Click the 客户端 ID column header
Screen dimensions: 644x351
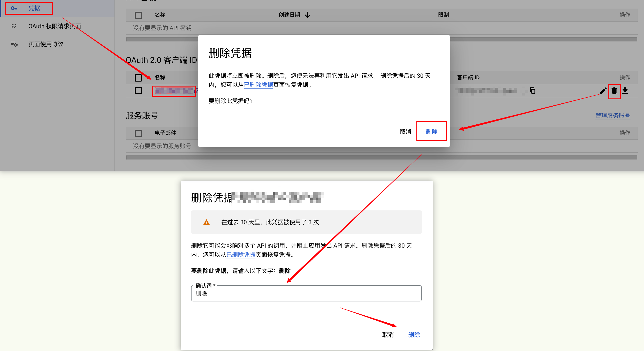[468, 78]
